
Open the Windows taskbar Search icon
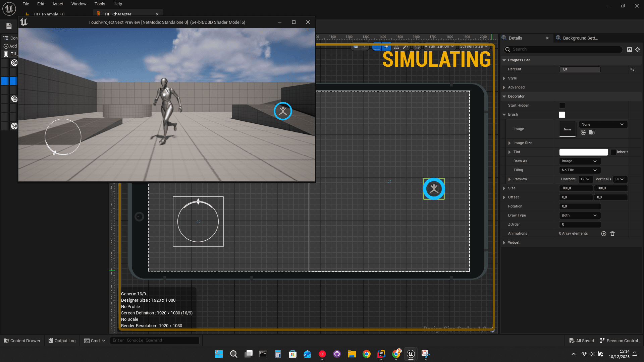pyautogui.click(x=234, y=354)
